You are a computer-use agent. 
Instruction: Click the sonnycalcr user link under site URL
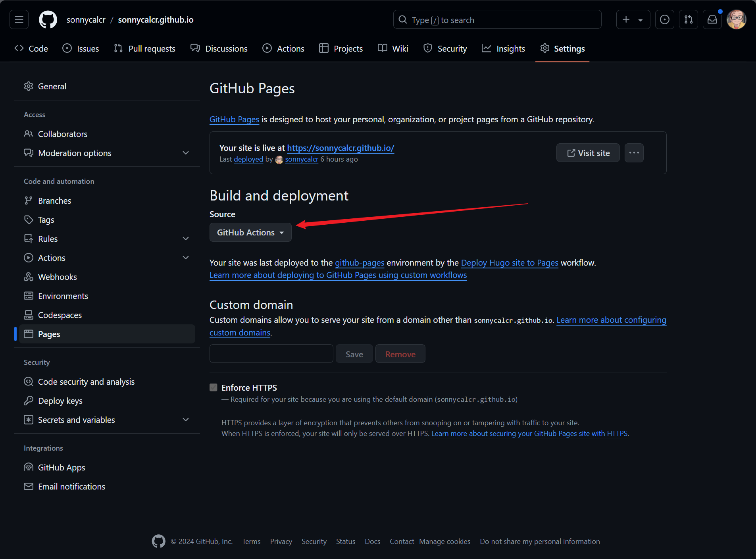tap(302, 159)
